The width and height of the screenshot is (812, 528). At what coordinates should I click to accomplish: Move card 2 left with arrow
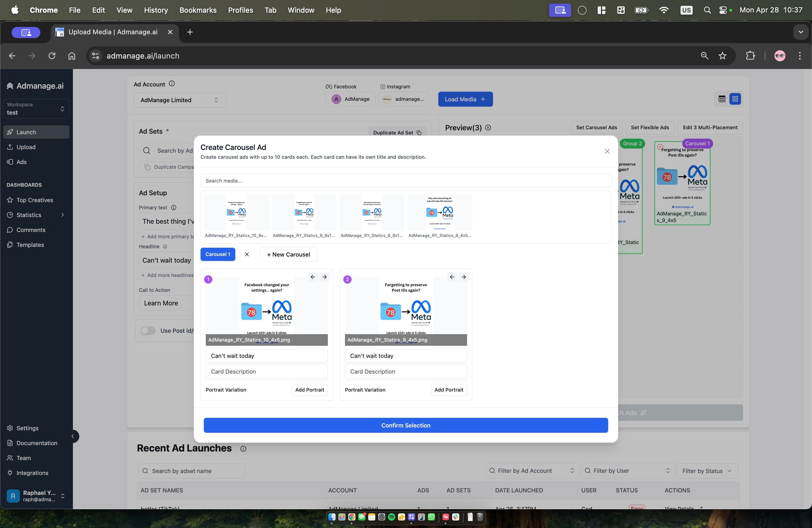[452, 277]
